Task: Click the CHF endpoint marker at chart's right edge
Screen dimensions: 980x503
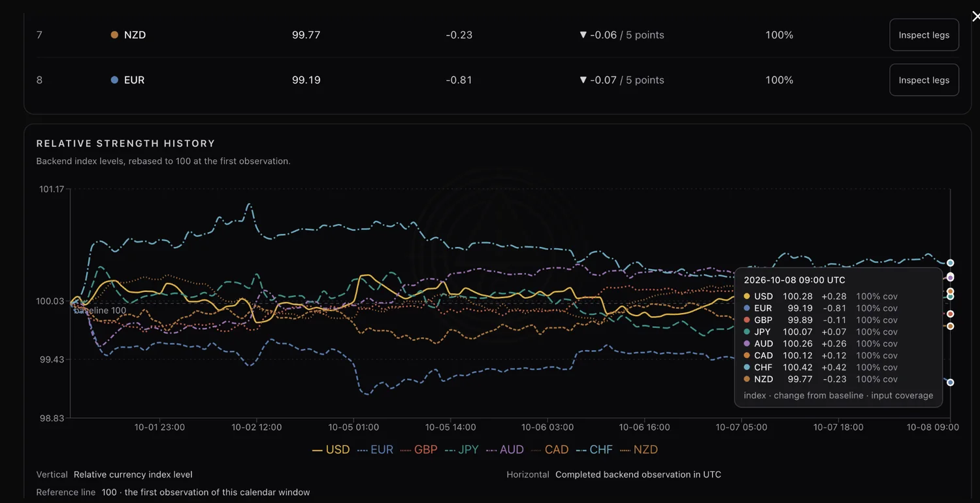Action: pyautogui.click(x=951, y=263)
